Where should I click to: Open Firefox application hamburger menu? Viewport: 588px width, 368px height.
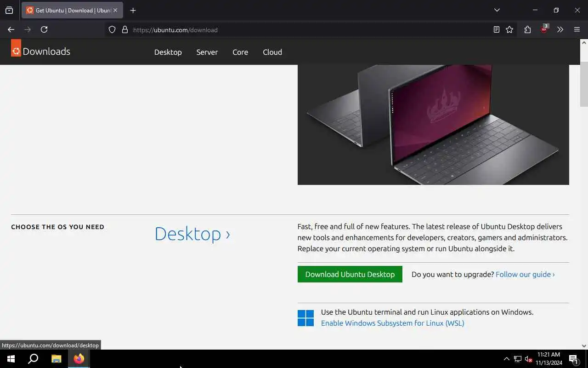[577, 29]
